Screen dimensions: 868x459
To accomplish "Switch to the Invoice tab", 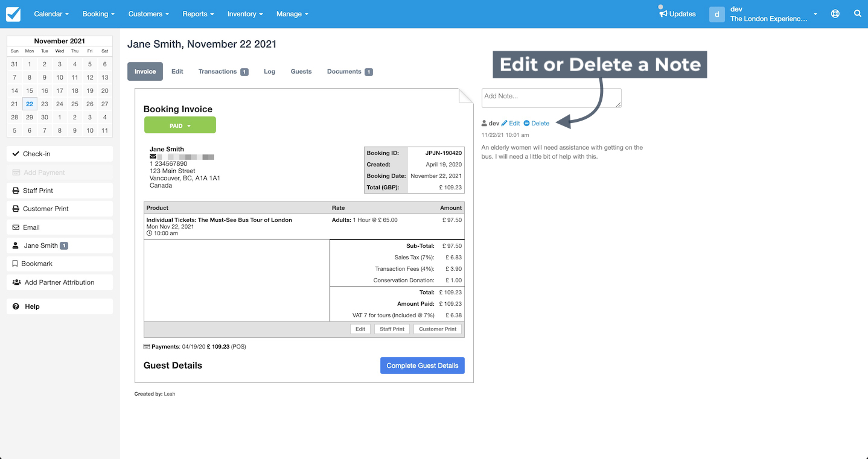I will click(x=145, y=71).
